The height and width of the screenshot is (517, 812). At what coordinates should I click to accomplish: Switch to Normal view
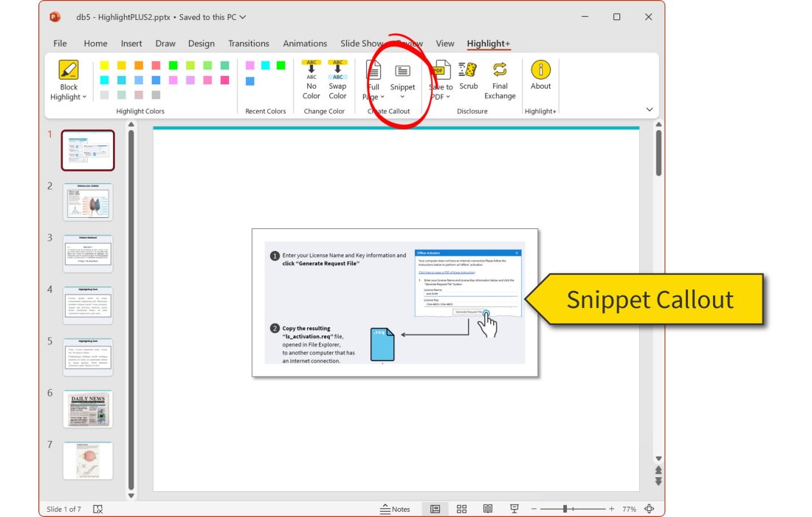pos(435,509)
